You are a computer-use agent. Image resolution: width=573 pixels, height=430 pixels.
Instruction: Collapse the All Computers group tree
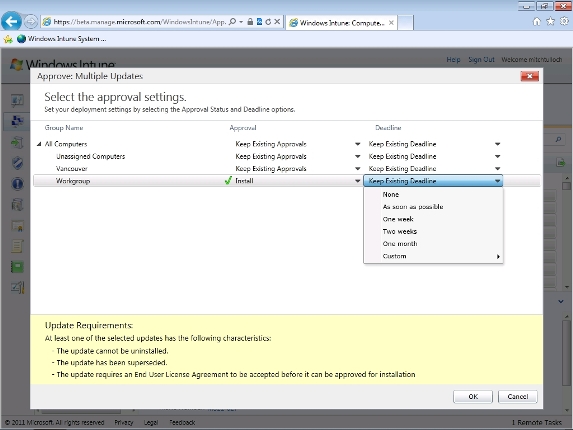coord(39,144)
